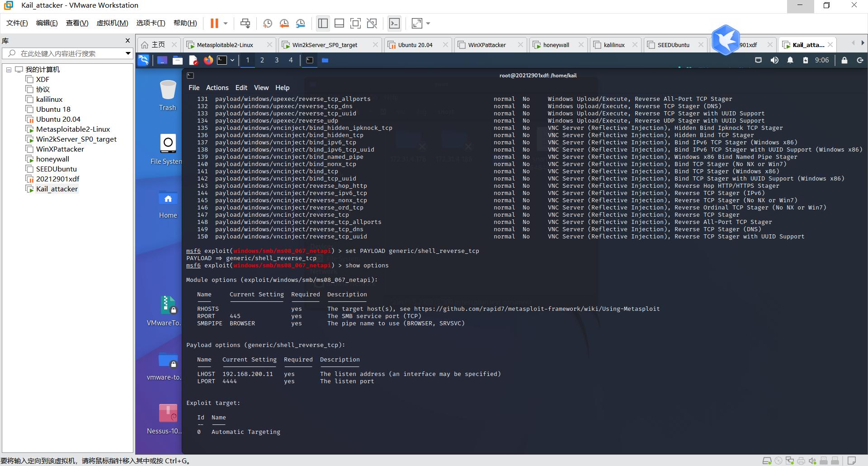Select Kail_attacker in the library tree
This screenshot has width=868, height=466.
point(57,189)
